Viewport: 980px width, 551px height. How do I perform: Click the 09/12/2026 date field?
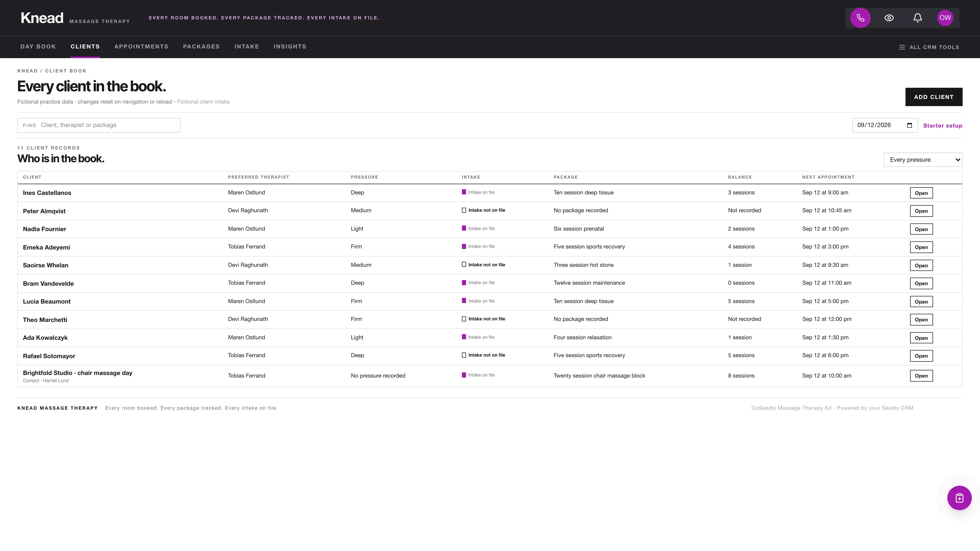[x=885, y=125]
